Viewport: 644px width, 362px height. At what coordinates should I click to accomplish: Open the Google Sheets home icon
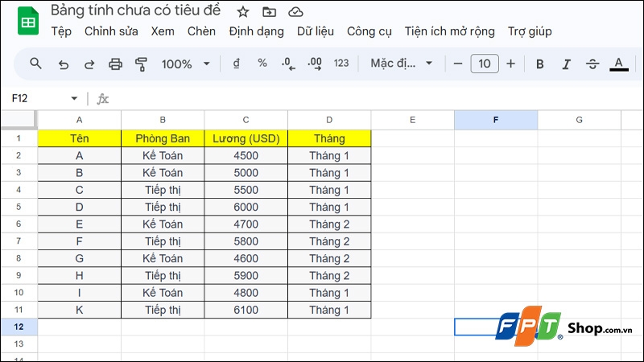28,21
